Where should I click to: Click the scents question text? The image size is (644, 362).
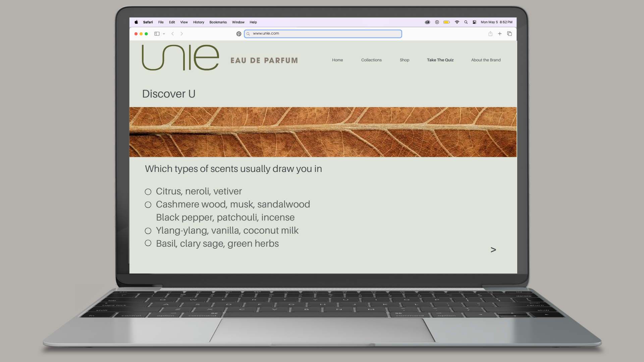pos(233,169)
